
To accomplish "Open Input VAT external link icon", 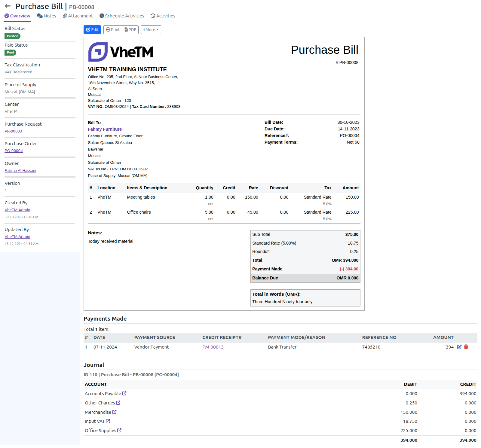I will pos(108,421).
